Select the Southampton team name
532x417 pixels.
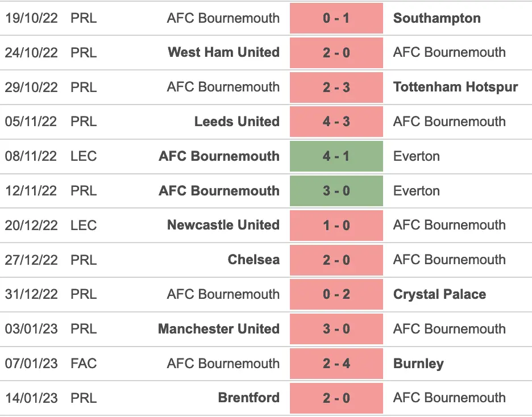[437, 18]
